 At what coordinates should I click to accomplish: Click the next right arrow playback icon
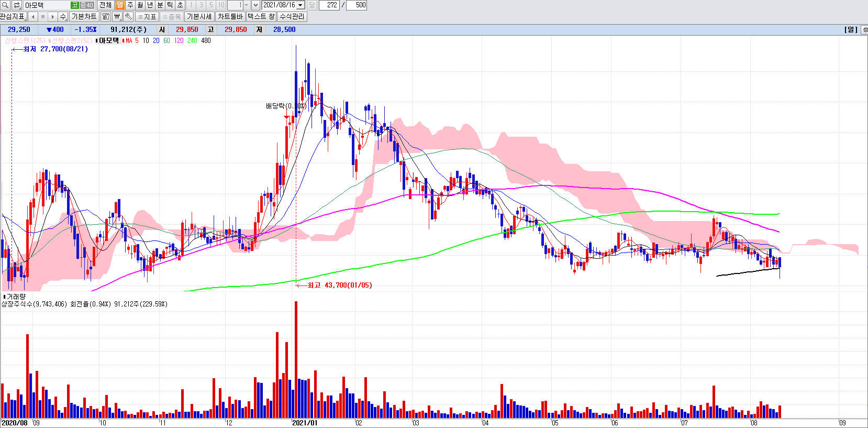[x=53, y=17]
